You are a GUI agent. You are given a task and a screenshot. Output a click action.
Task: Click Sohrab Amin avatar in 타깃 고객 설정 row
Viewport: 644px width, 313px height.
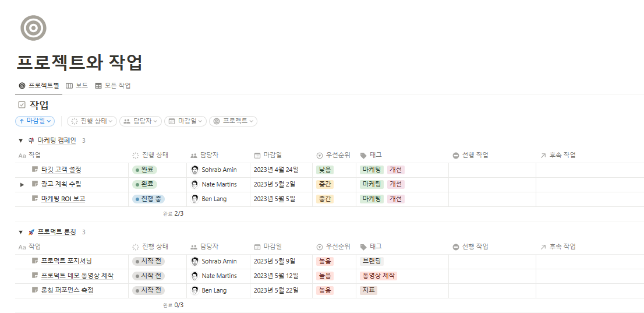[194, 170]
